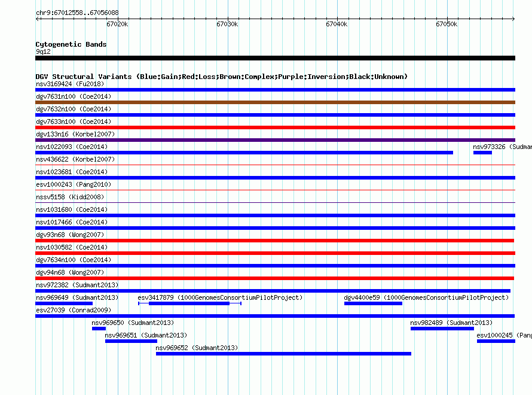The width and height of the screenshot is (532, 395).
Task: Open the nsv1031680 (Coe2014) gain bar
Action: (275, 215)
